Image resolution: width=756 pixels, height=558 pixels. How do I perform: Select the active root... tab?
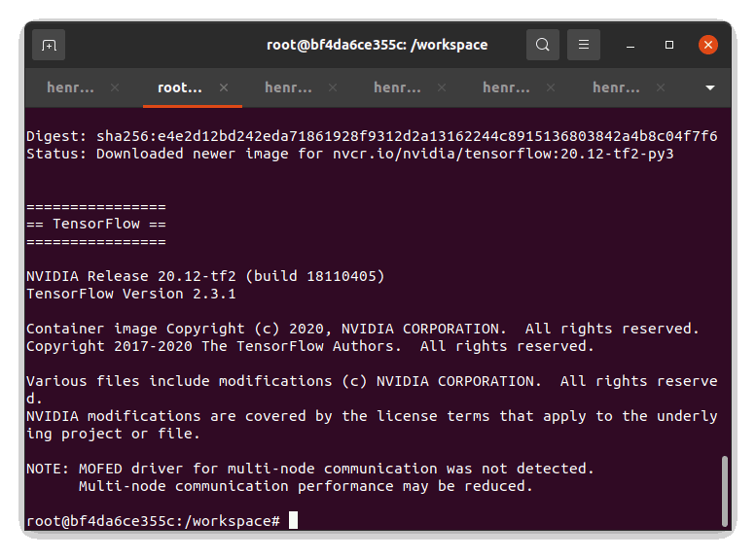click(x=180, y=87)
